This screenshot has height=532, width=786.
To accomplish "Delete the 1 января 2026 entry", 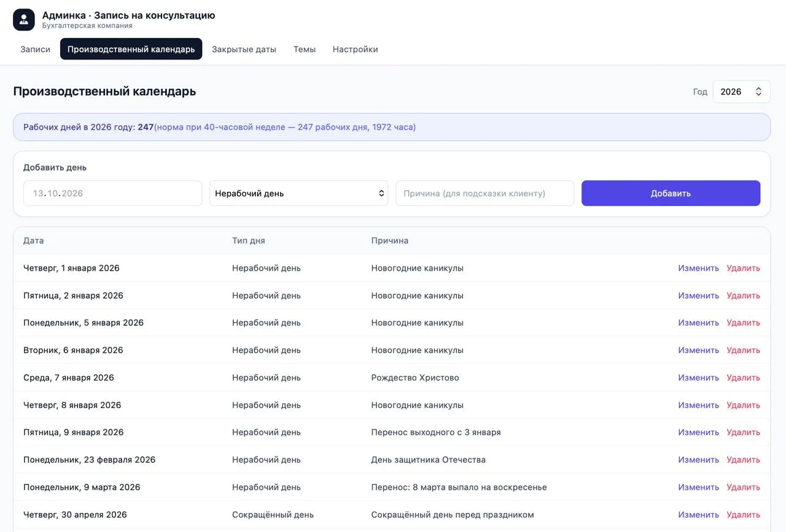I will pyautogui.click(x=743, y=268).
